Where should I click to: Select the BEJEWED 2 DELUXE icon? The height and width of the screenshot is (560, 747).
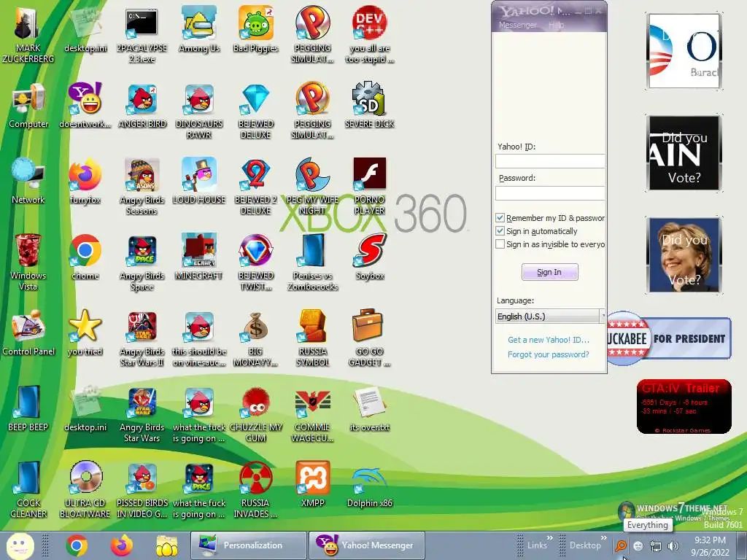(x=256, y=187)
